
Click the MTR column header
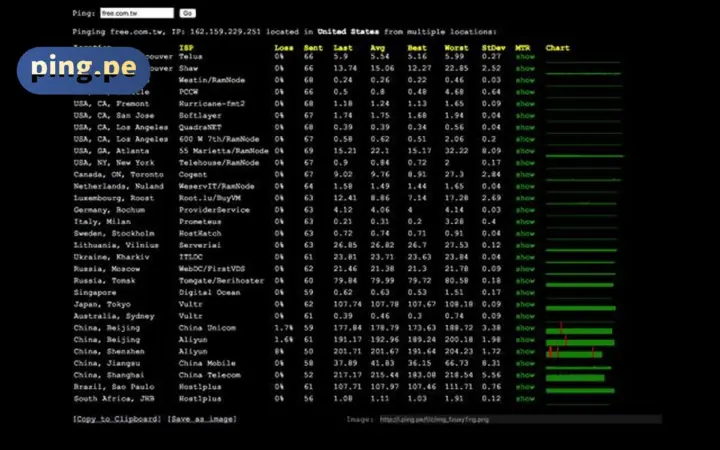[x=523, y=48]
